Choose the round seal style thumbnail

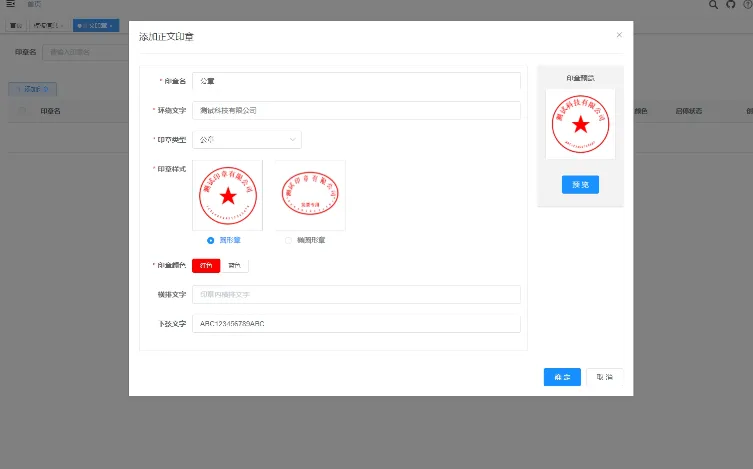coord(228,195)
